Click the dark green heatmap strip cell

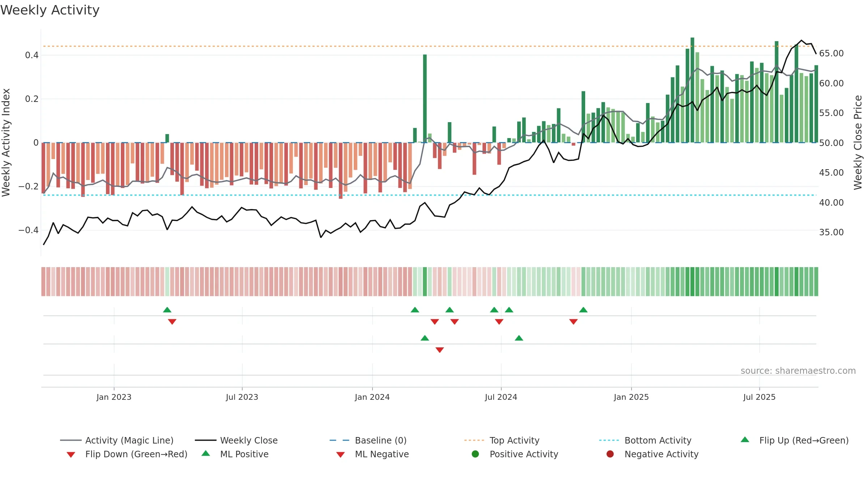point(425,282)
